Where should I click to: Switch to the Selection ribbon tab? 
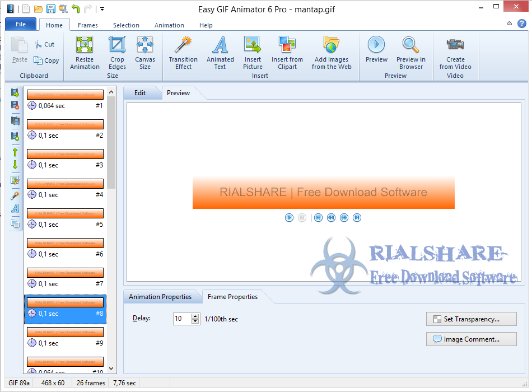click(x=126, y=25)
